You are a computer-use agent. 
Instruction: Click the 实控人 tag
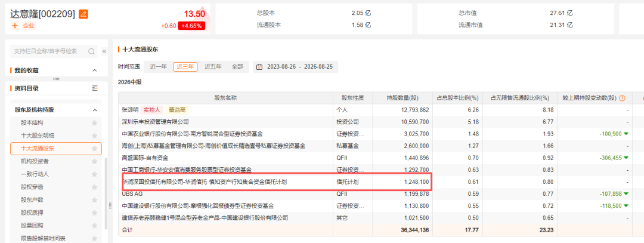[x=152, y=110]
